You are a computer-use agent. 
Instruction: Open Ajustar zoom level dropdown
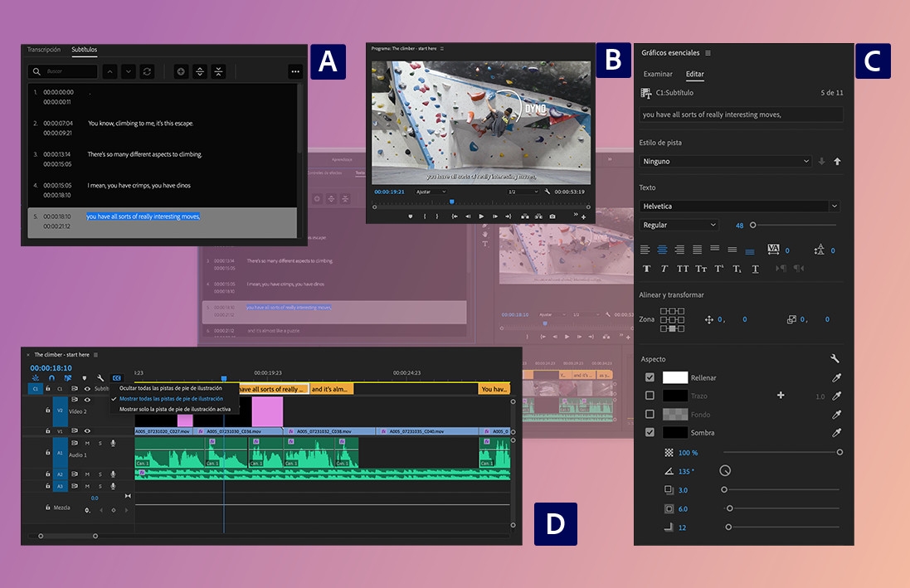coord(431,192)
